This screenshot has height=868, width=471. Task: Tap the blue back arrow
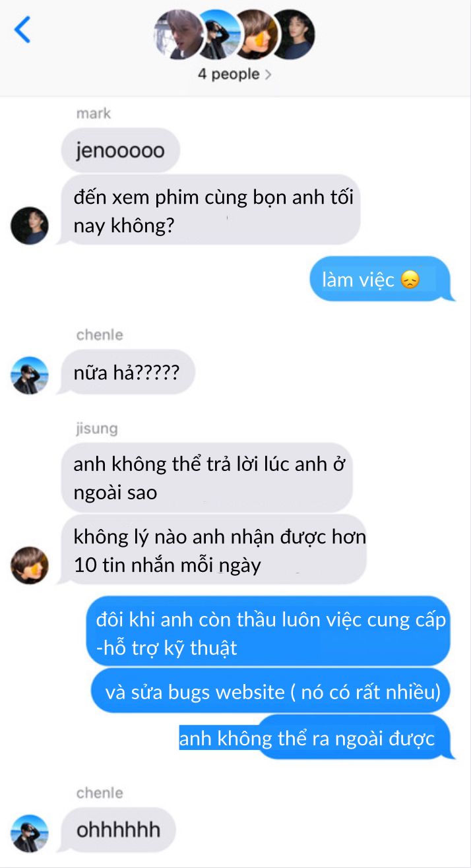(x=22, y=30)
